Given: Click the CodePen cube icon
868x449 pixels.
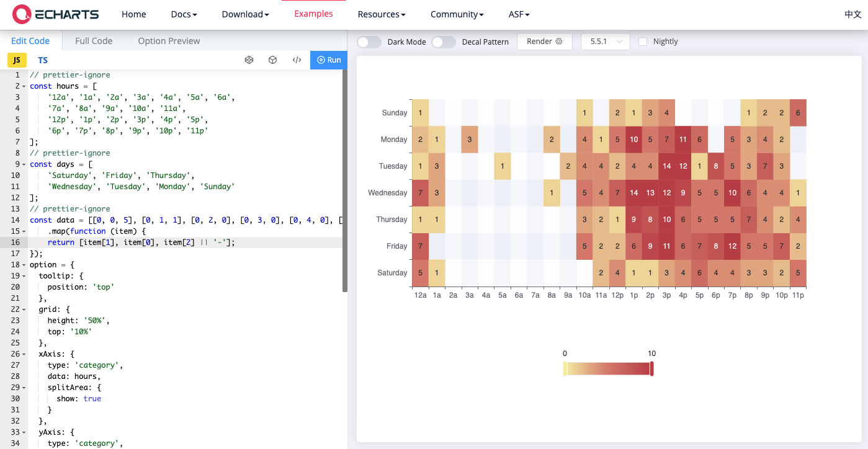Looking at the screenshot, I should coord(272,60).
